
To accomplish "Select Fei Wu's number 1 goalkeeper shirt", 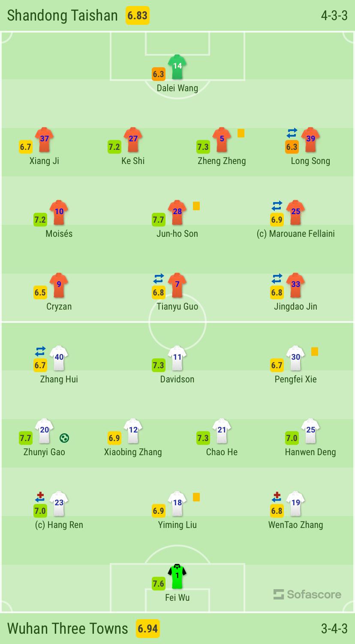I will click(x=177, y=576).
